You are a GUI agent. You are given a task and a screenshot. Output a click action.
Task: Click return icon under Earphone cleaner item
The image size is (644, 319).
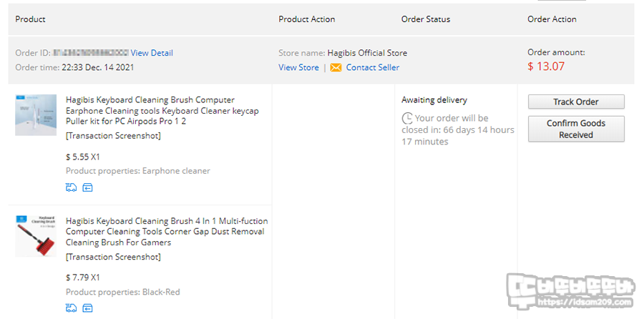(x=87, y=187)
